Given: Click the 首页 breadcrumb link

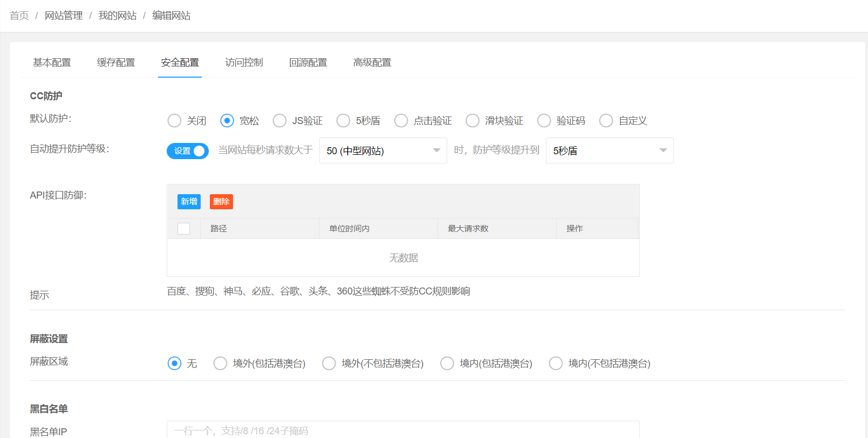Looking at the screenshot, I should pos(19,16).
